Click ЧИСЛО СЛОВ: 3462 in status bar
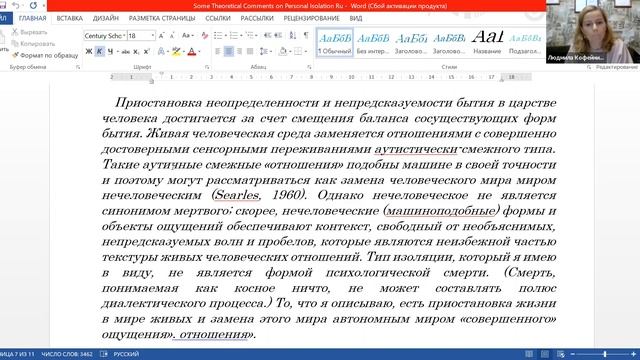 (x=67, y=354)
